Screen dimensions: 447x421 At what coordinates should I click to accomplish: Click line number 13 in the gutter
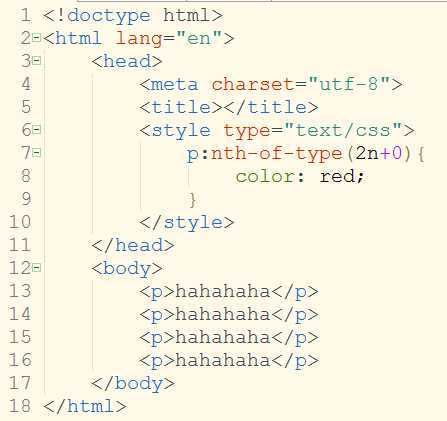click(x=20, y=291)
